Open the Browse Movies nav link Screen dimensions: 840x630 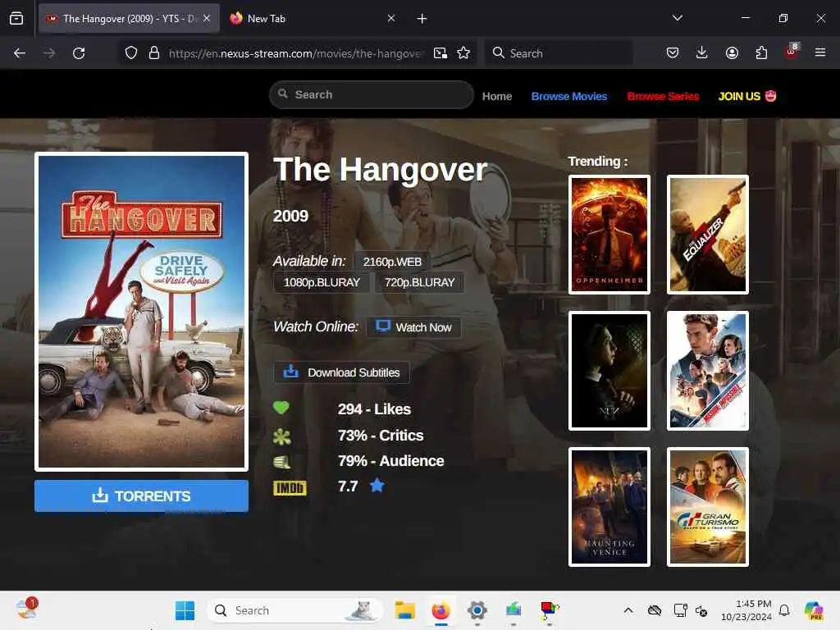(569, 97)
